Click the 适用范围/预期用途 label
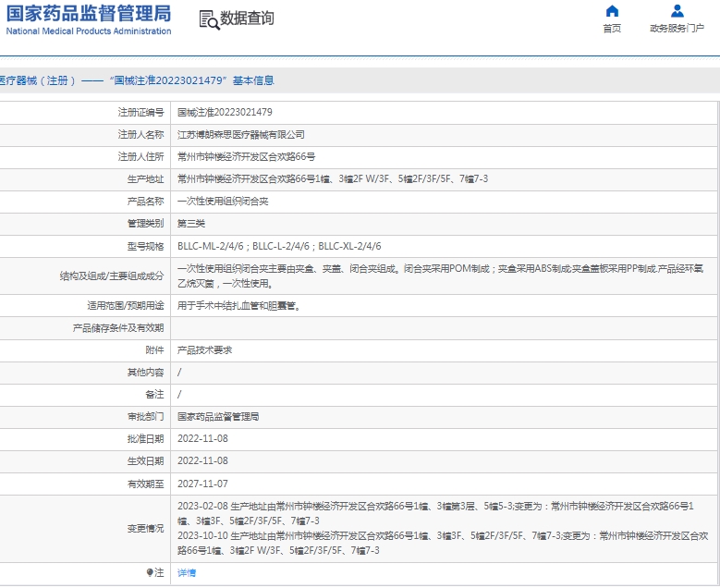This screenshot has height=588, width=720. (126, 305)
